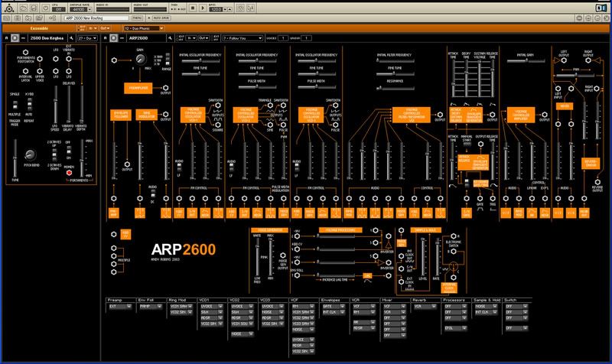Click the Upper Voice jack
Viewport: 612px width, 364px height.
(x=40, y=71)
